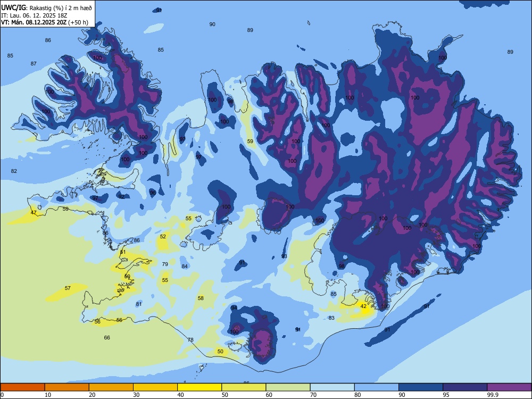The width and height of the screenshot is (532, 399).
Task: Click the humidity value 57 on the map
Action: point(68,288)
